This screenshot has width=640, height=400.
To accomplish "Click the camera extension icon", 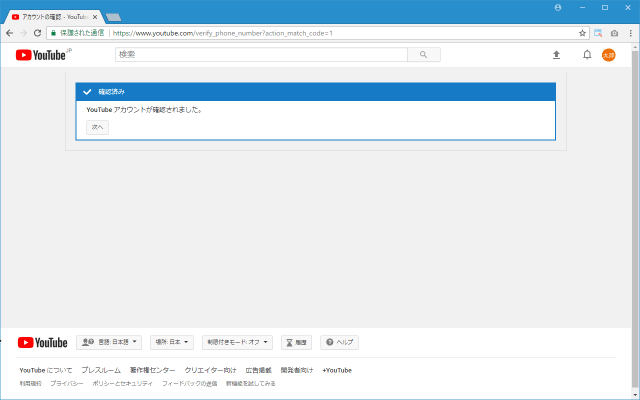I will 614,33.
